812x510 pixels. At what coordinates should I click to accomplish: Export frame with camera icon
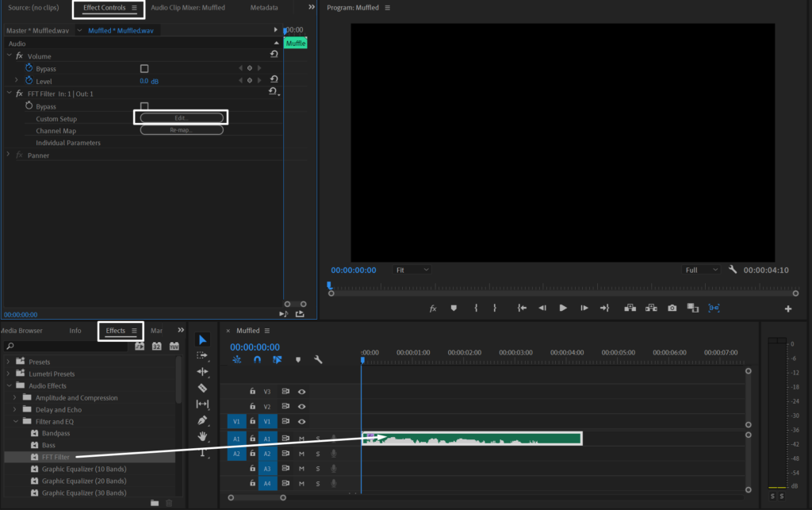672,308
